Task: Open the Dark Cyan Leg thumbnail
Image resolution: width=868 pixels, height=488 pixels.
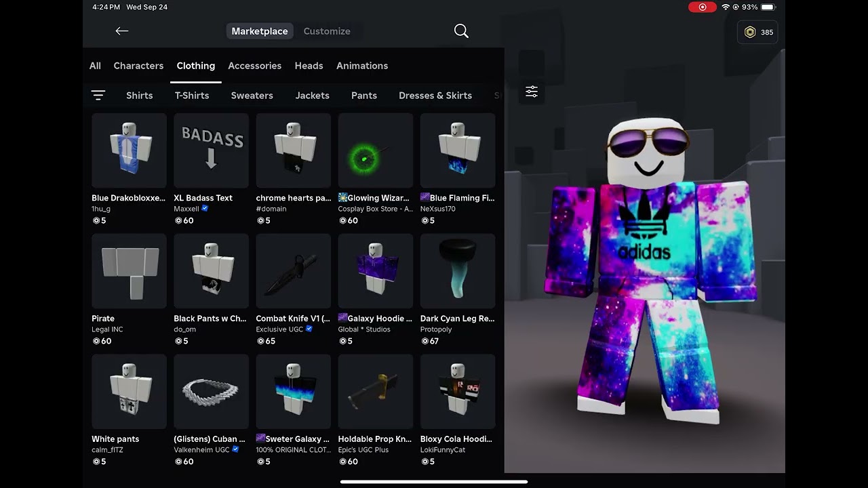Action: pyautogui.click(x=458, y=271)
